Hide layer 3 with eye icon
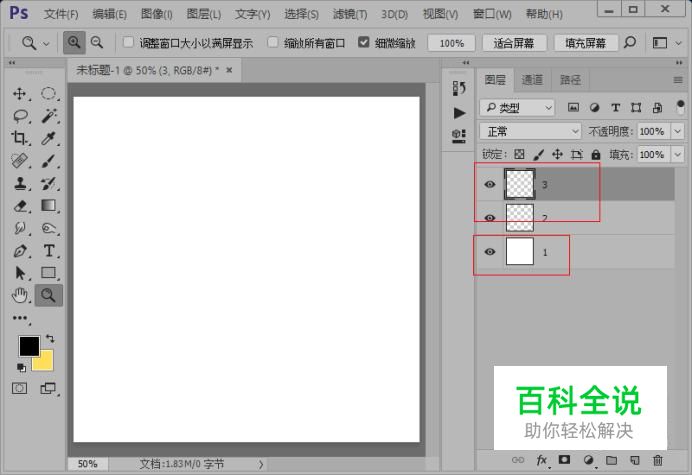Screen dimensions: 692x475 490,184
